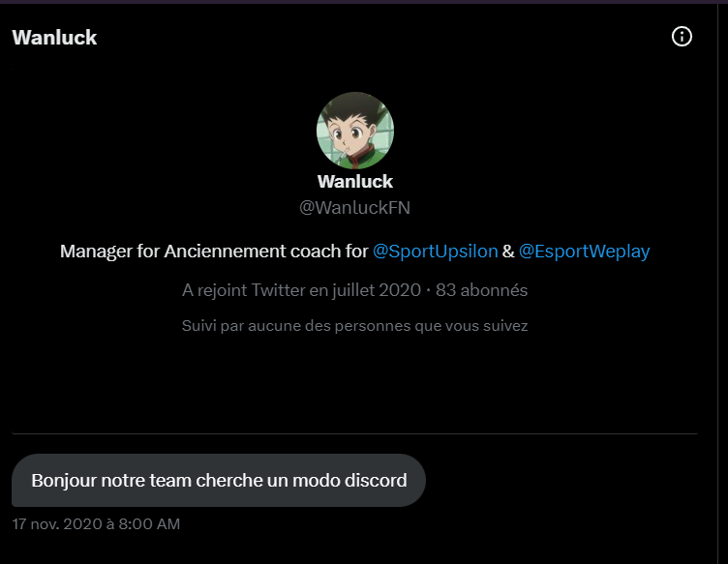Select the '83 abonnés' follower count
The width and height of the screenshot is (728, 564).
click(481, 290)
